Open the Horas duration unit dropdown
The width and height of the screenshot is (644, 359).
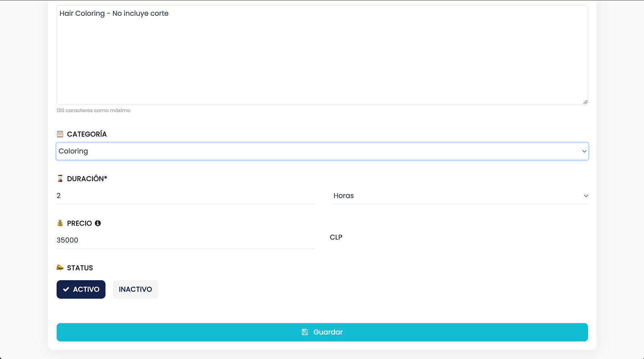pos(460,196)
